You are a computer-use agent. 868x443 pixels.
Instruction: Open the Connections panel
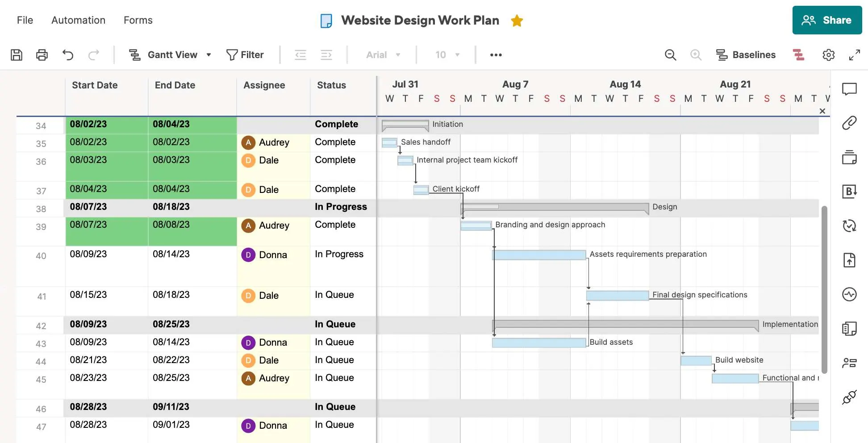click(x=849, y=397)
